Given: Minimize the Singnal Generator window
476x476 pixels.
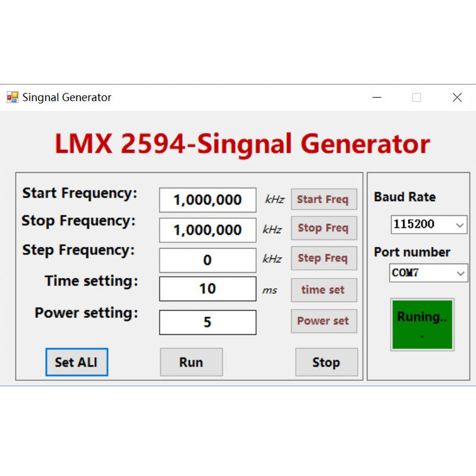Looking at the screenshot, I should 377,98.
